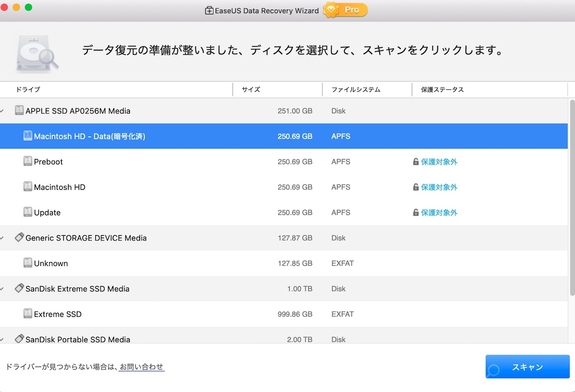This screenshot has width=575, height=392.
Task: Collapse the Generic STORAGE DEVICE Media group
Action: click(x=2, y=238)
